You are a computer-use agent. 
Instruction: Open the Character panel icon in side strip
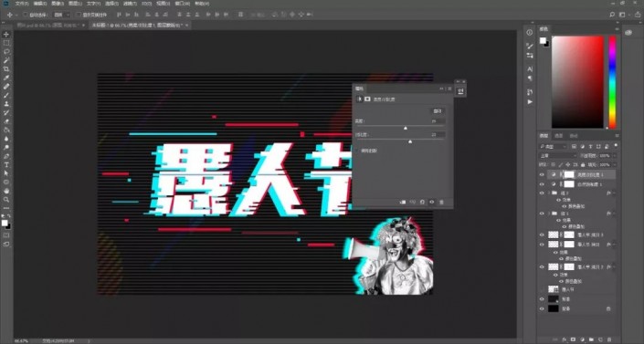530,69
